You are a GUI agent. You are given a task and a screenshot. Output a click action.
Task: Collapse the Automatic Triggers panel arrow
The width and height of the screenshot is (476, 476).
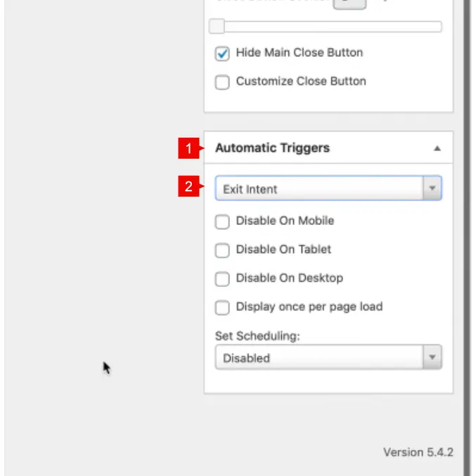tap(437, 148)
